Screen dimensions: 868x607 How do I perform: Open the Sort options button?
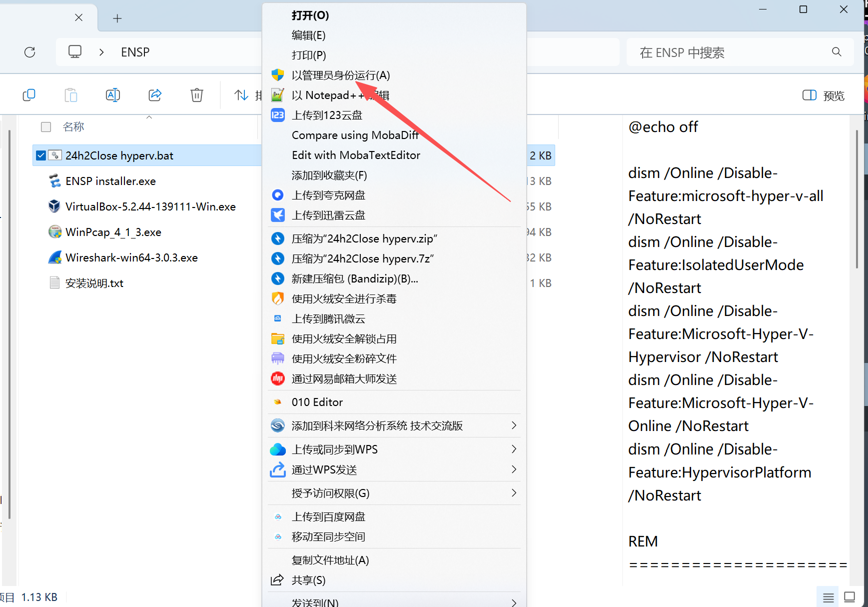[x=247, y=95]
